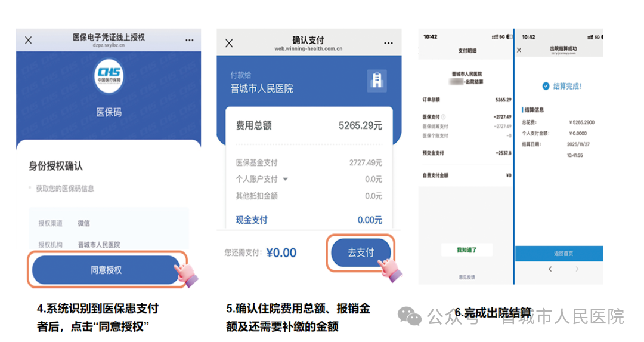Tap the ¥5265.2900 value beside 总花费
This screenshot has width=644, height=342.
[582, 122]
